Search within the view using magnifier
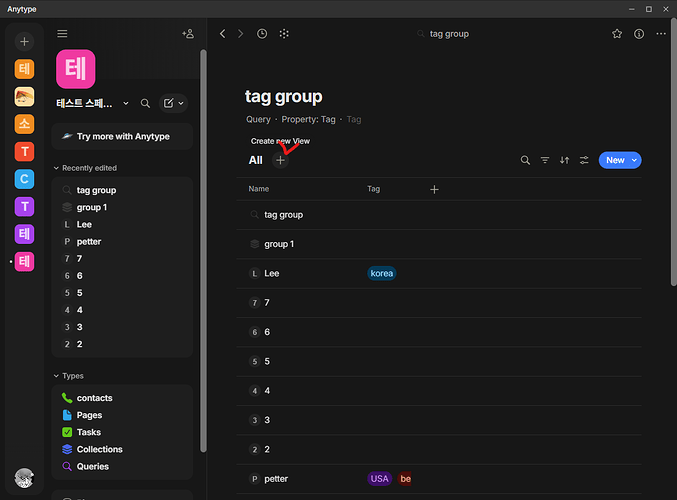677x500 pixels. tap(525, 160)
